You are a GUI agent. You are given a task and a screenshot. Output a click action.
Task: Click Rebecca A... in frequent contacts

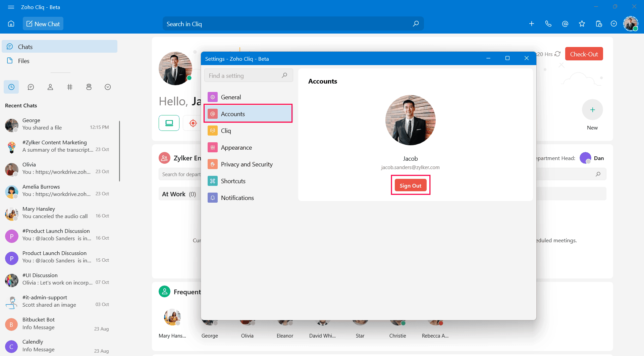click(435, 329)
